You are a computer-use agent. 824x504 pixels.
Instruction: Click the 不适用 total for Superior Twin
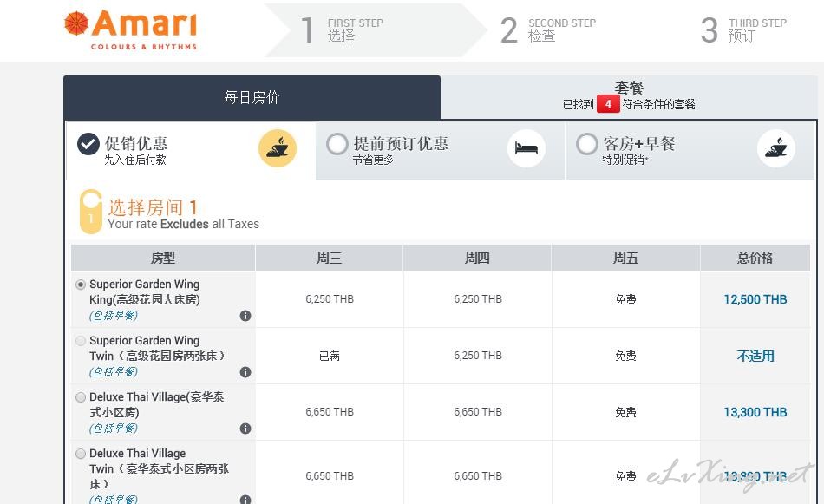[755, 356]
